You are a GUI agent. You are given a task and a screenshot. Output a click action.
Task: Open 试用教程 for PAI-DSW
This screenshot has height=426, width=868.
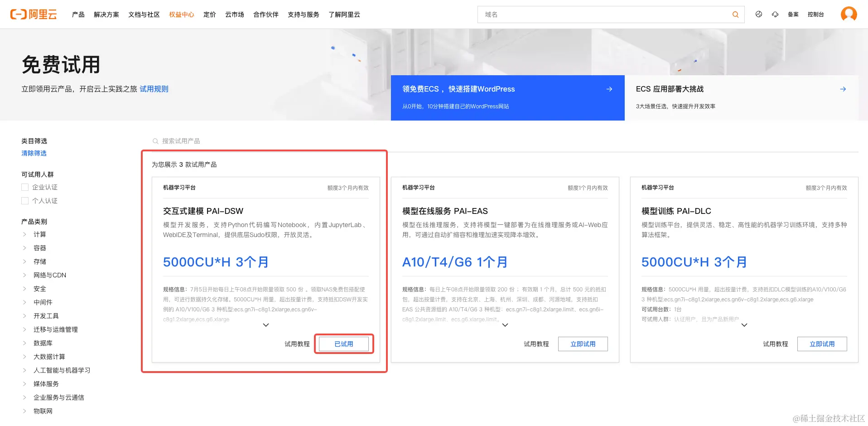[x=297, y=344]
